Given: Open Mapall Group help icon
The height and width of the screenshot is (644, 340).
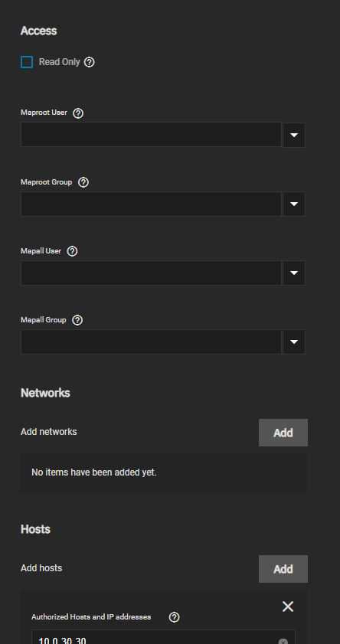Looking at the screenshot, I should [x=77, y=320].
